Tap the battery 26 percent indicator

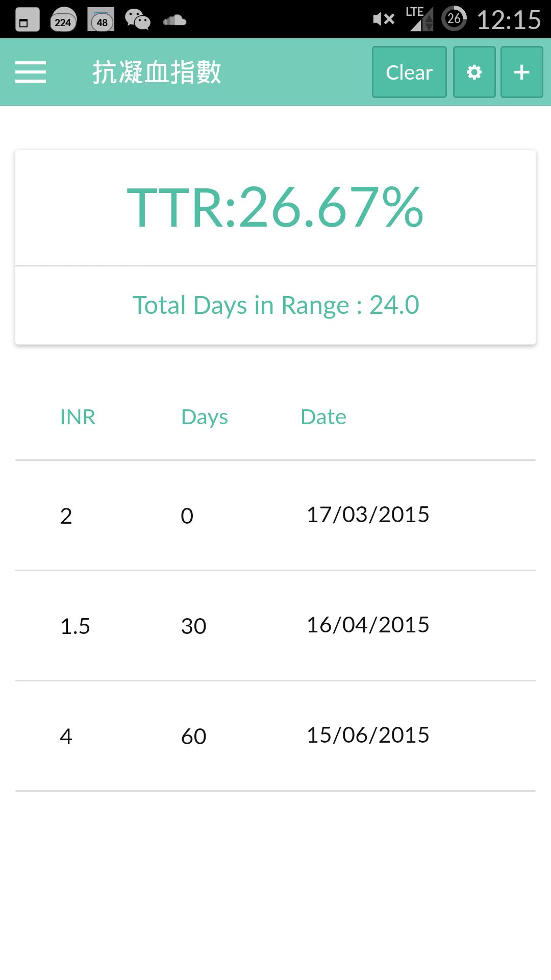pyautogui.click(x=454, y=19)
